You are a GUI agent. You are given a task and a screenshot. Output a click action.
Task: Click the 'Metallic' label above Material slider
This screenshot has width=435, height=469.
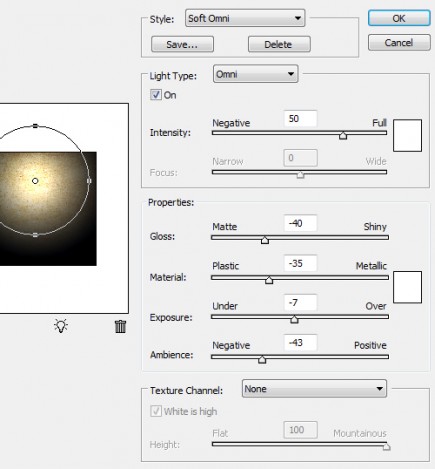pos(371,266)
